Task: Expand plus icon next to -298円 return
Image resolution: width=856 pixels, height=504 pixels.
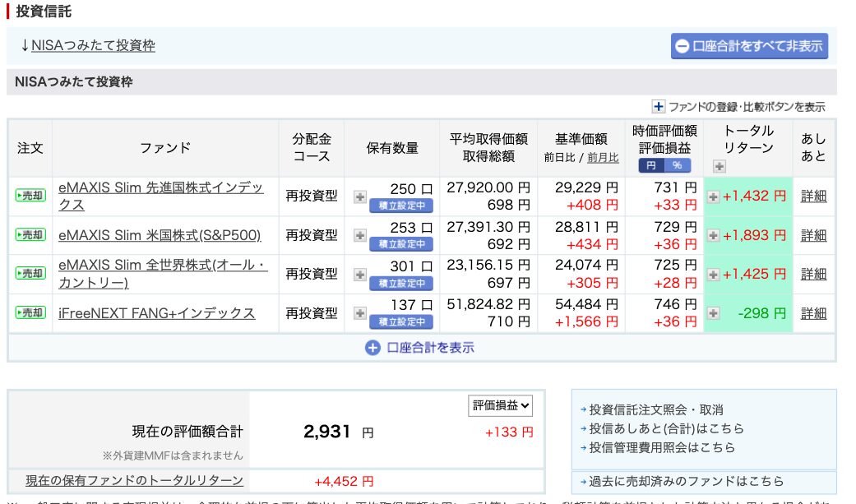Action: 714,313
